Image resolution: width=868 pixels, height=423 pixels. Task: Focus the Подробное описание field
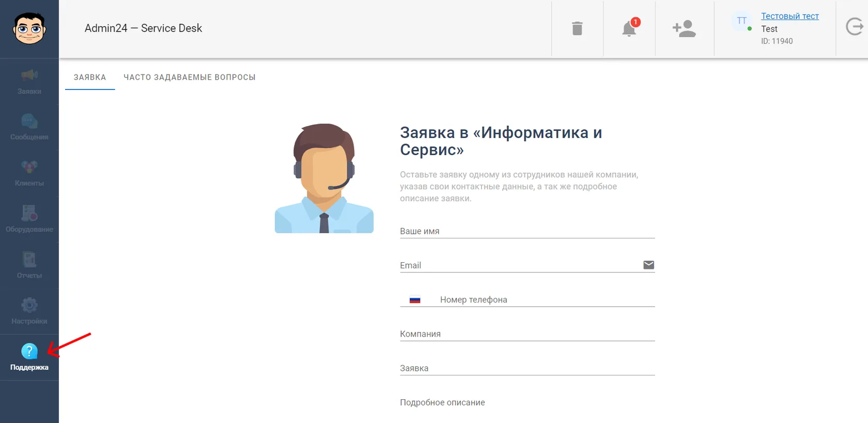[528, 402]
